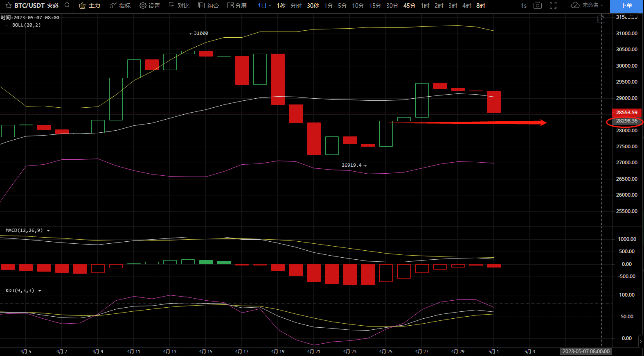
Task: Open the 对比 compare tool
Action: click(179, 6)
